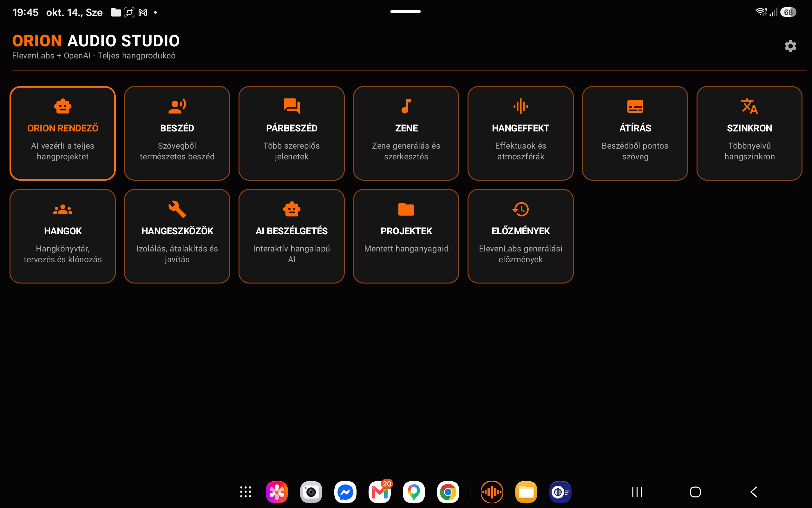The image size is (812, 508).
Task: Open the orange waveform app in dock
Action: click(492, 492)
